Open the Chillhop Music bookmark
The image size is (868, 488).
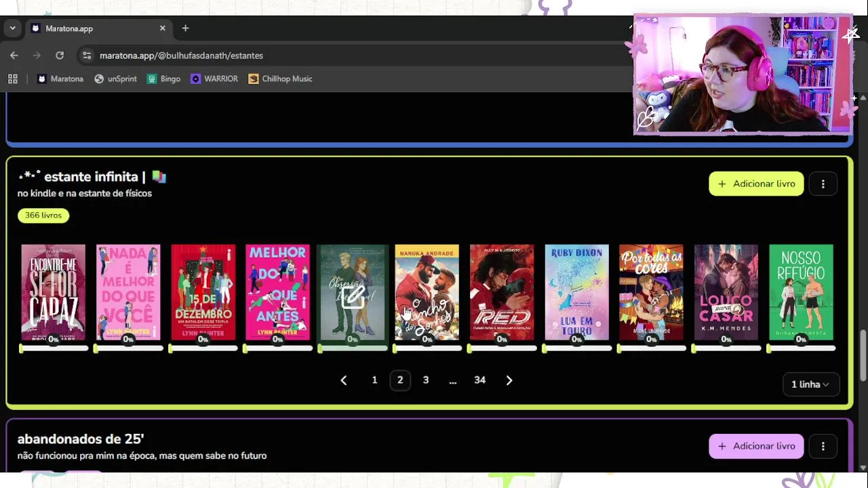pyautogui.click(x=280, y=79)
